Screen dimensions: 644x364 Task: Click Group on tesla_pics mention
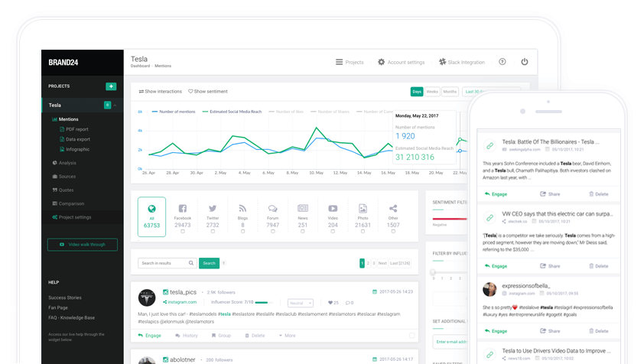point(221,336)
